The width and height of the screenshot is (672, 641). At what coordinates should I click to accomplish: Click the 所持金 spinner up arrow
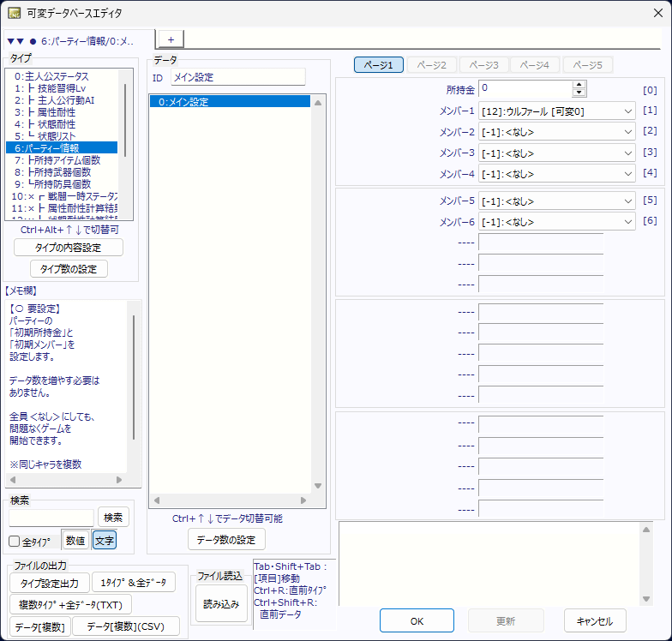[x=579, y=85]
